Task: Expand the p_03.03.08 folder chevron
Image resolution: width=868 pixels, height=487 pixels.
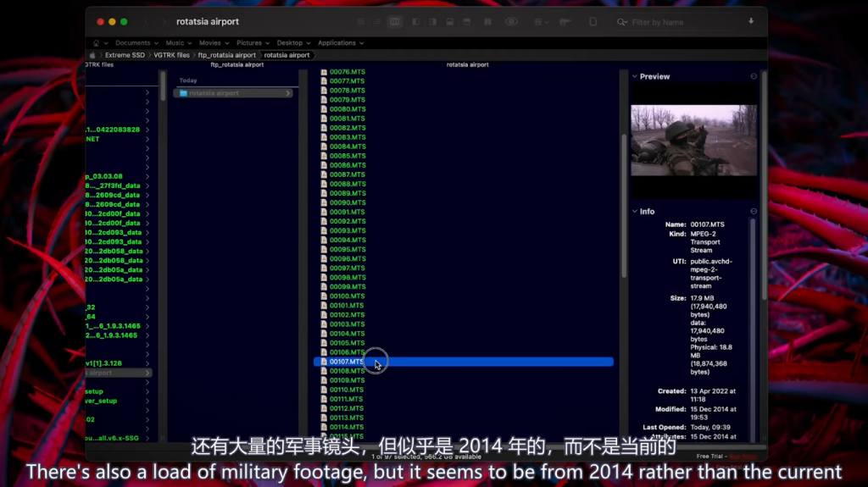Action: pos(147,176)
